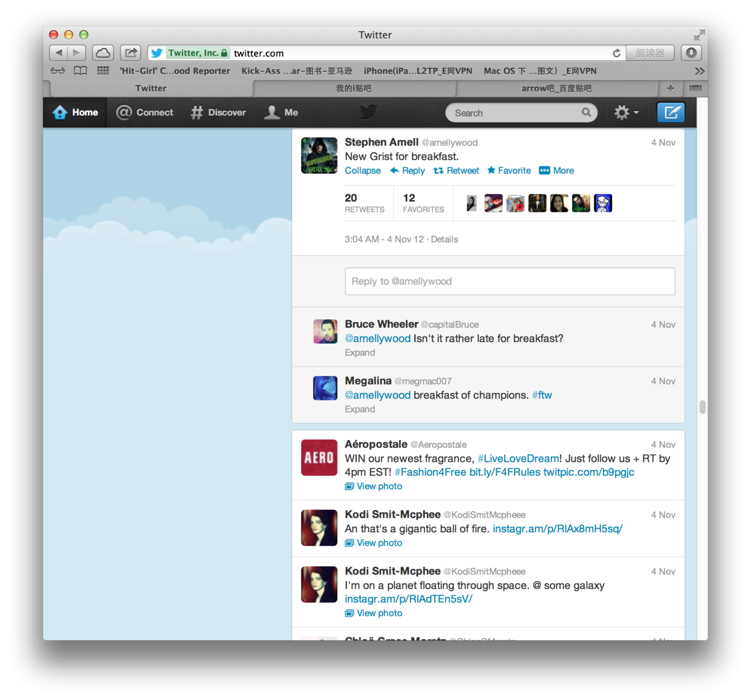Collapse the Stephen Amell tweet
This screenshot has height=700, width=751.
tap(363, 170)
